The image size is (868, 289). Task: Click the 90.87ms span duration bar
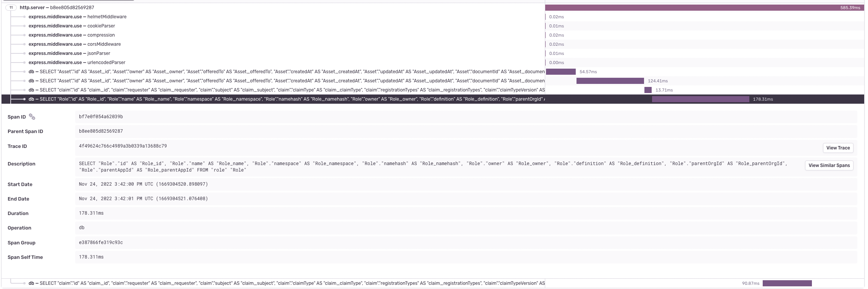pyautogui.click(x=787, y=283)
